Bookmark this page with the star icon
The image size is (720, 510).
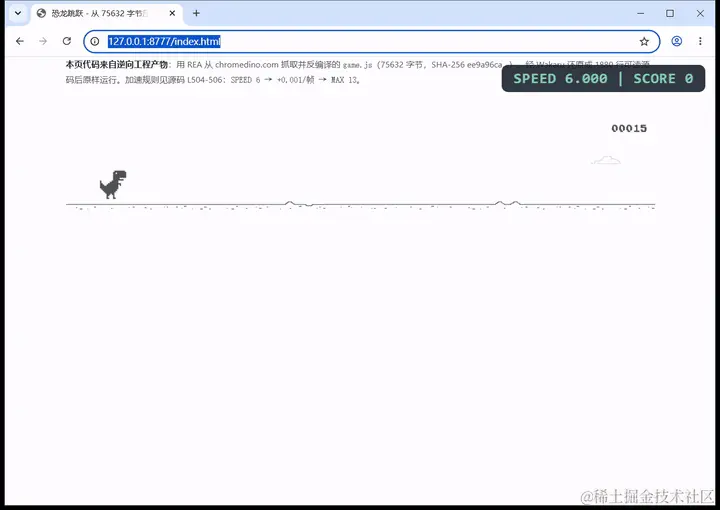(644, 41)
